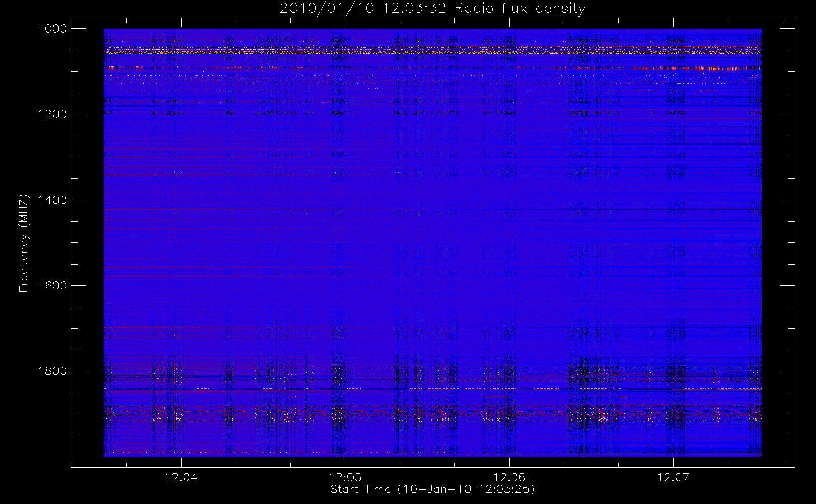816x504 pixels.
Task: Click the 1000 frequency tick label
Action: tap(52, 29)
